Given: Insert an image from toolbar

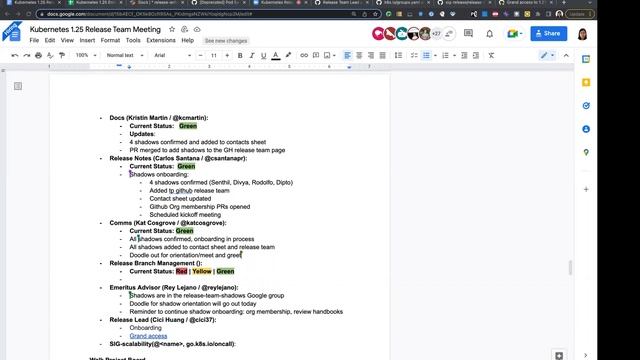Looking at the screenshot, I should coord(327,56).
